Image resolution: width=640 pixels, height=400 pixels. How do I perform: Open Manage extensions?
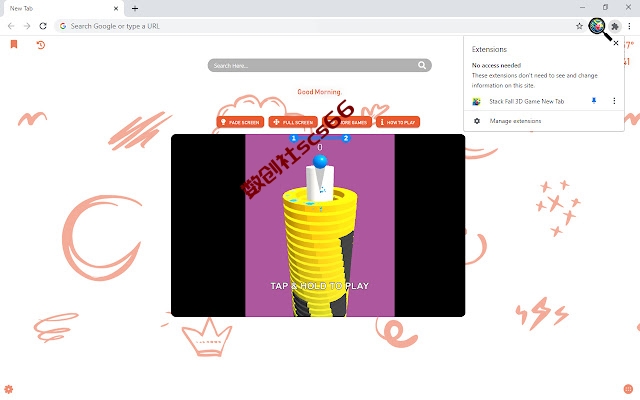543,121
